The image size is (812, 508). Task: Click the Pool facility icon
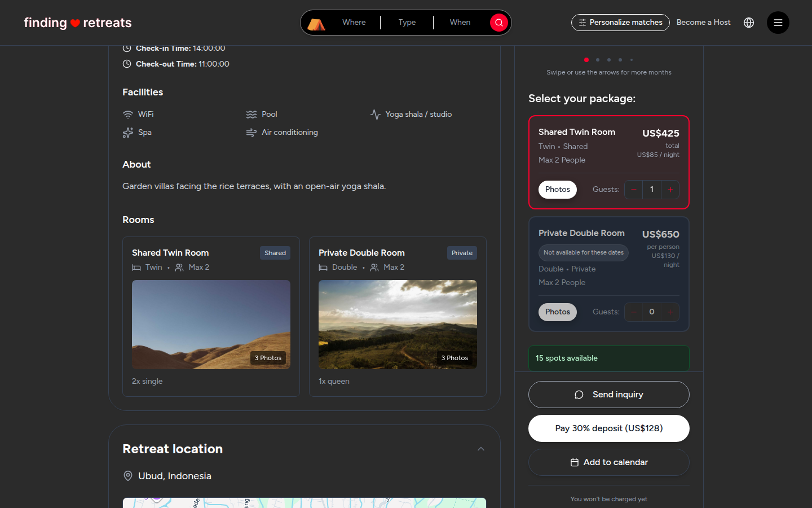(x=251, y=115)
